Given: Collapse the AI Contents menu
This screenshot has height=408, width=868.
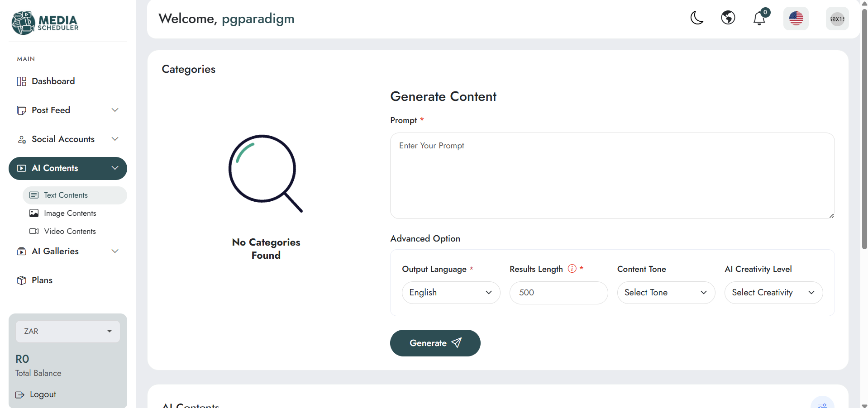Looking at the screenshot, I should click(68, 168).
